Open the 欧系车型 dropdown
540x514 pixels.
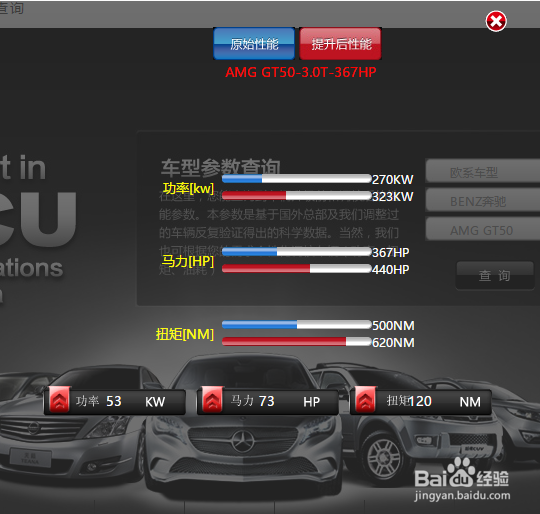pos(483,171)
